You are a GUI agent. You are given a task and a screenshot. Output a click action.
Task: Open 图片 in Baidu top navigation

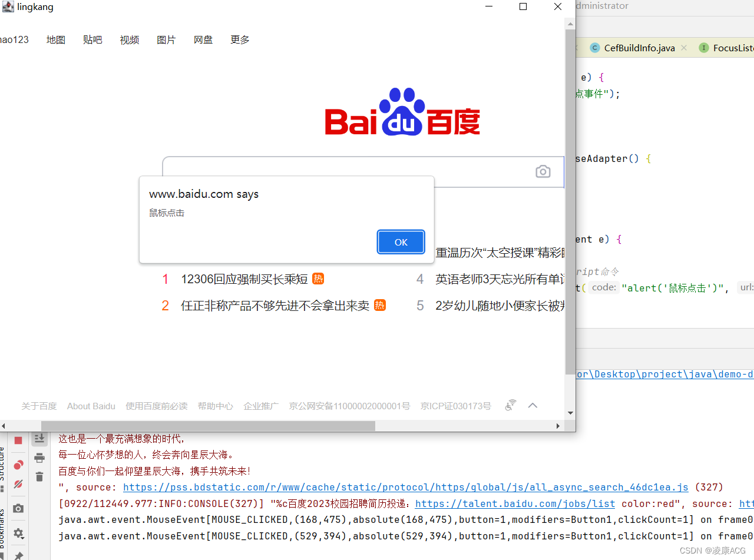tap(166, 39)
